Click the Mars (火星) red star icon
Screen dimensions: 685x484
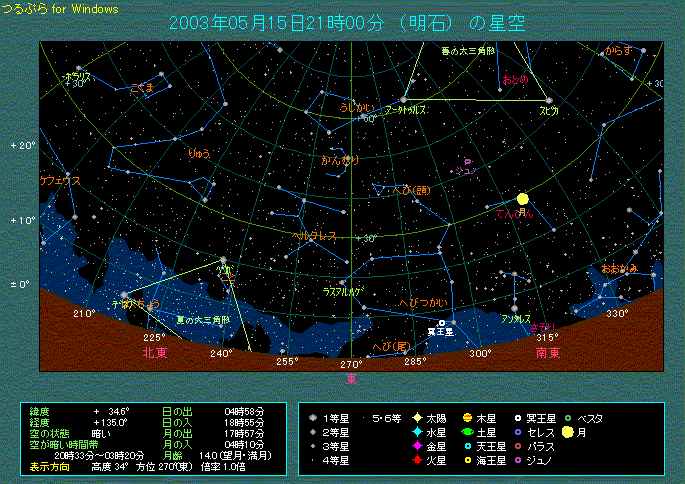pos(417,460)
